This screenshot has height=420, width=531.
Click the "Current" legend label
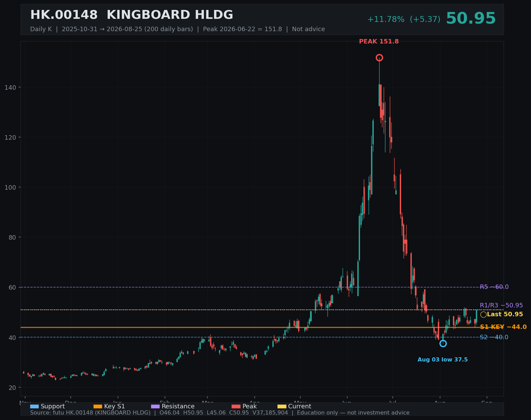(300, 407)
